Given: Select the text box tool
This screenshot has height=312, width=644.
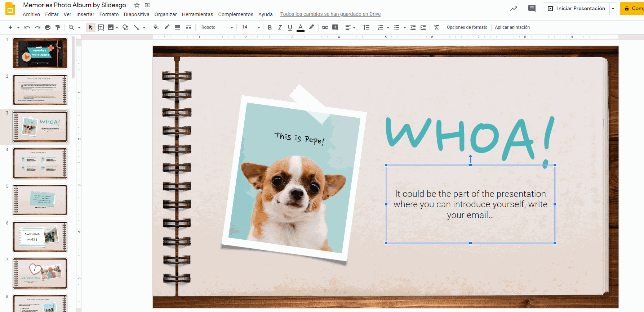Looking at the screenshot, I should (101, 27).
